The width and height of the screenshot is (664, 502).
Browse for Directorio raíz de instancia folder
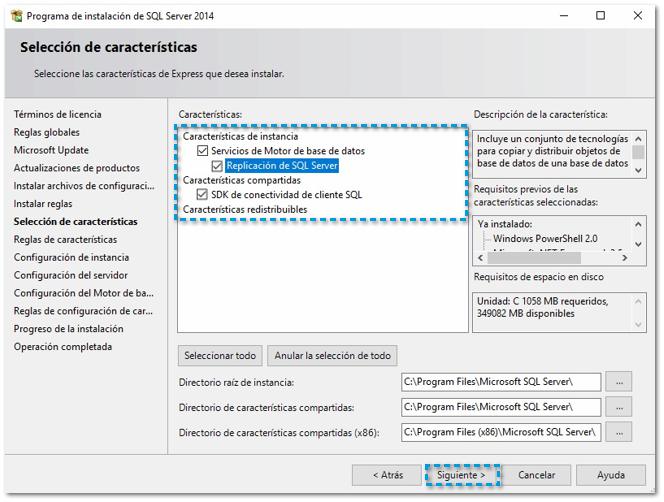coord(619,382)
